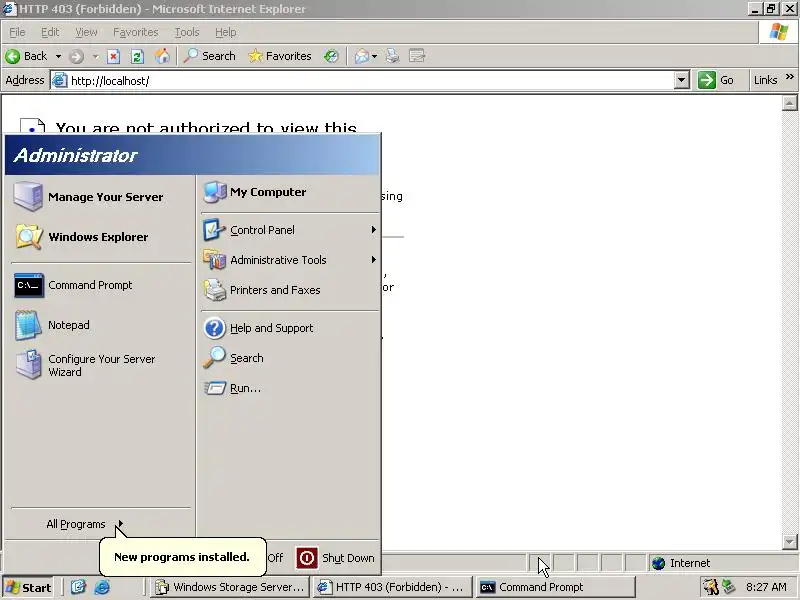Expand the Back history dropdown arrow
The width and height of the screenshot is (800, 600).
coord(58,56)
